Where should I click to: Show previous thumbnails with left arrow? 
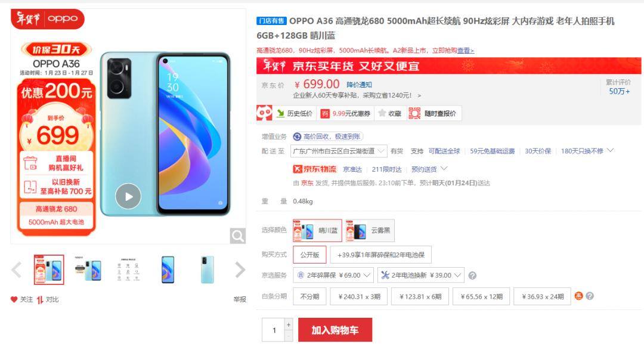[x=17, y=270]
